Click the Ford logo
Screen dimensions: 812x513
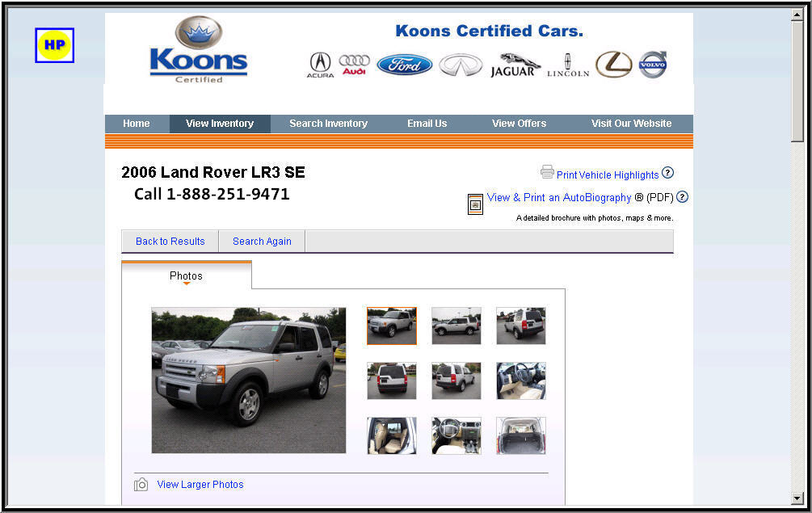pos(404,65)
